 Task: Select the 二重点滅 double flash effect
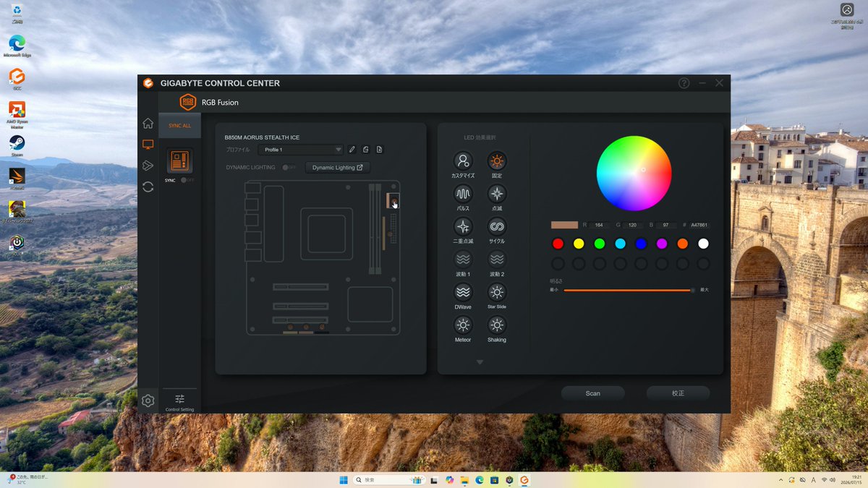[x=463, y=226]
